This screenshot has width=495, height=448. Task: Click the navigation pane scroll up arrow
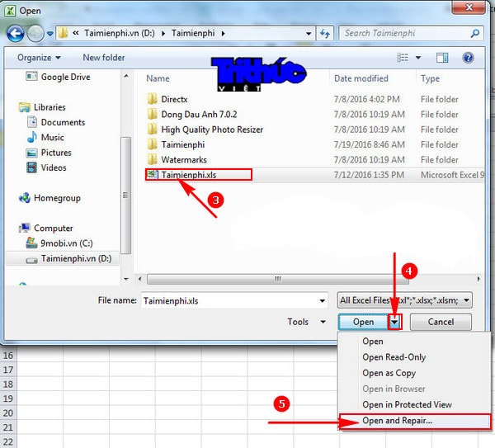tap(126, 76)
